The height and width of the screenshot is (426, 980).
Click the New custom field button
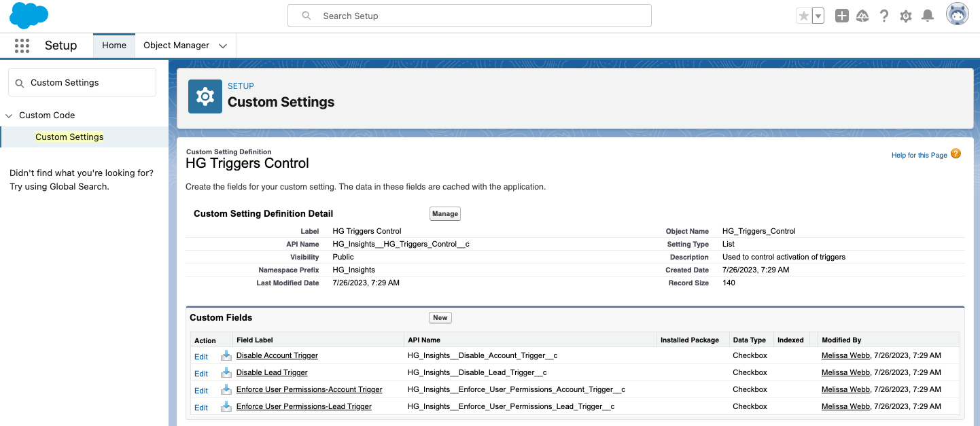coord(440,317)
